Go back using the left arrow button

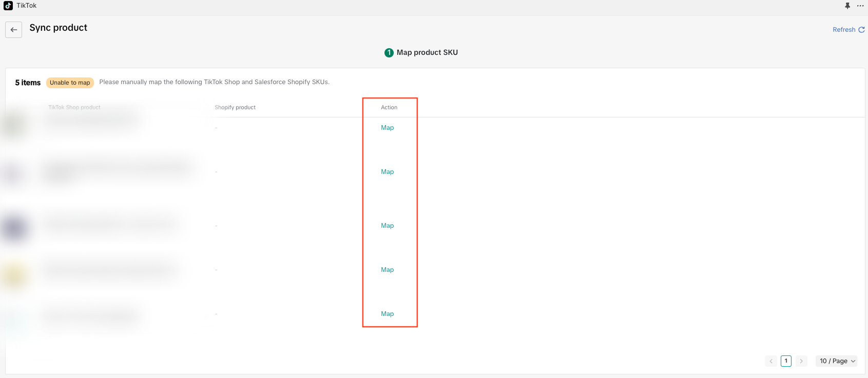(x=14, y=30)
